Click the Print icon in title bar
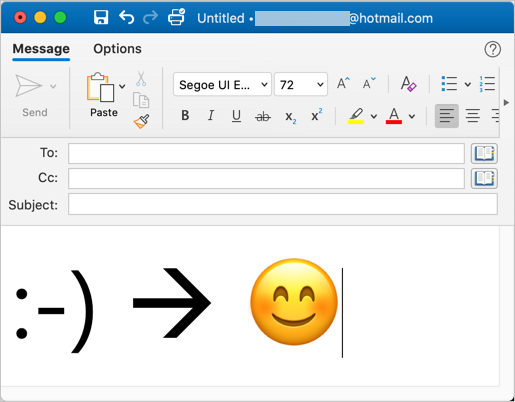The image size is (515, 402). (x=176, y=17)
